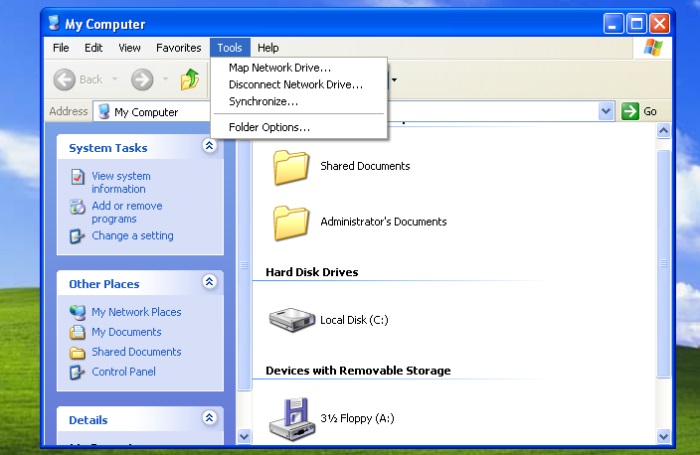Viewport: 700px width, 455px height.
Task: Click the Hard Disk Drives group header
Action: [312, 272]
